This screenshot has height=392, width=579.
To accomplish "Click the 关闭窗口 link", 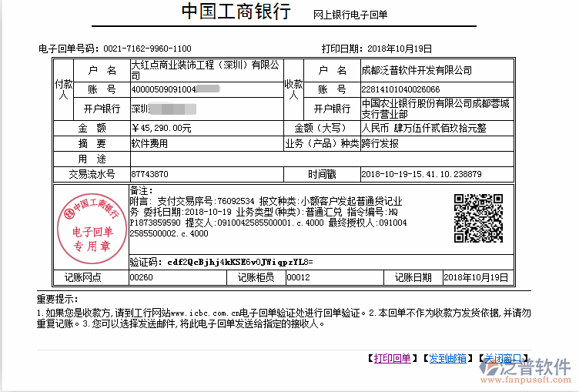I will (x=503, y=358).
